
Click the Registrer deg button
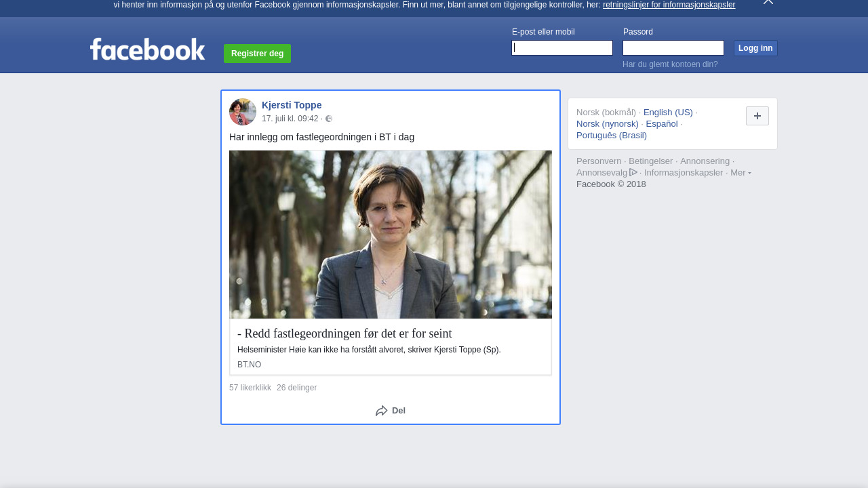pos(258,54)
